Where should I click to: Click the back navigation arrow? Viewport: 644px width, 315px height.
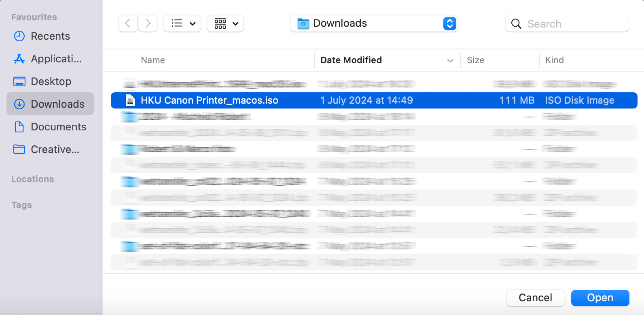pos(128,23)
